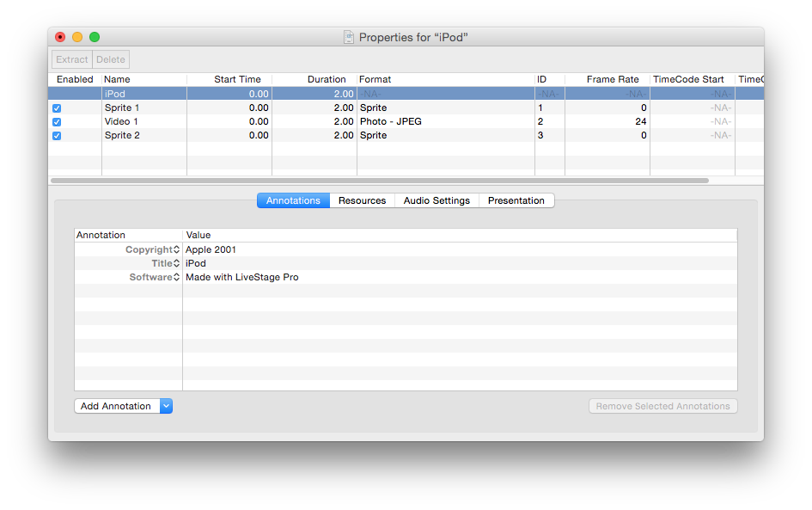Viewport: 812px width, 510px height.
Task: Disable the Sprite 2 track checkbox
Action: point(57,136)
